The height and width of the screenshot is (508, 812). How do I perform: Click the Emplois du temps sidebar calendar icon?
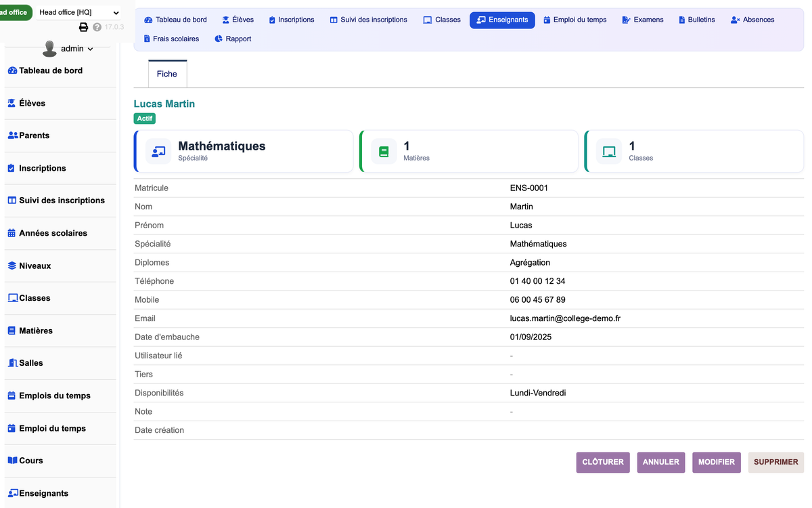12,396
